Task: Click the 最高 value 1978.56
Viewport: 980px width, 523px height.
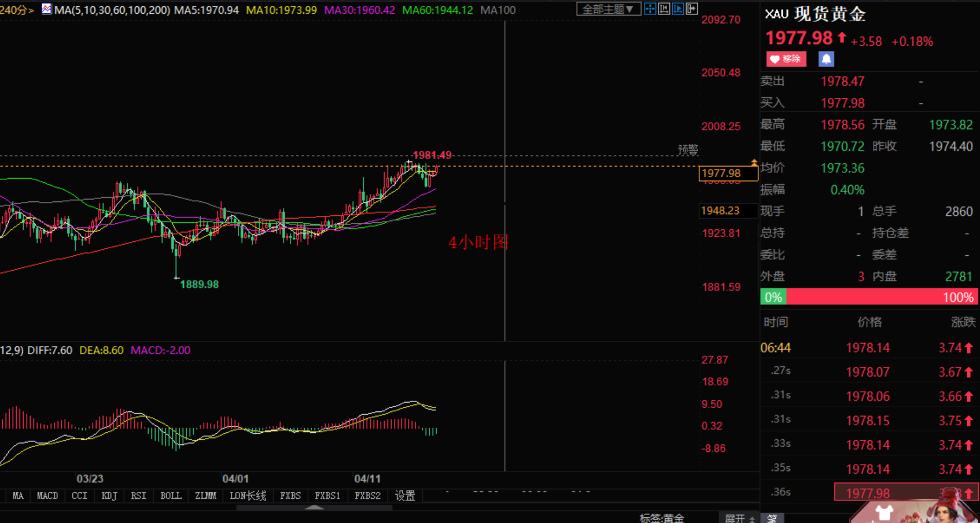Action: pyautogui.click(x=843, y=125)
